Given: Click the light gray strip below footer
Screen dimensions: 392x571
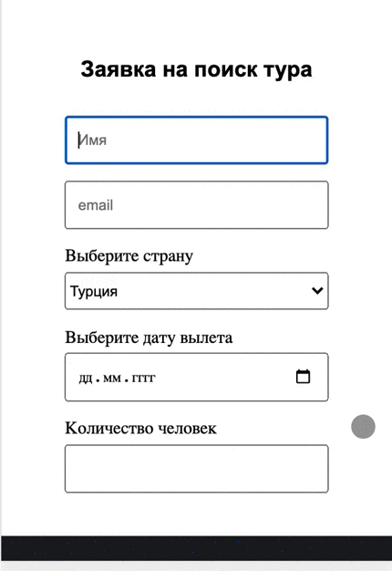Looking at the screenshot, I should tap(197, 566).
